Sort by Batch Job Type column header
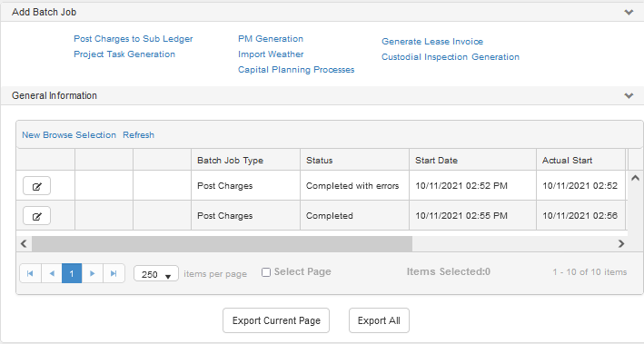The image size is (644, 344). [x=230, y=161]
